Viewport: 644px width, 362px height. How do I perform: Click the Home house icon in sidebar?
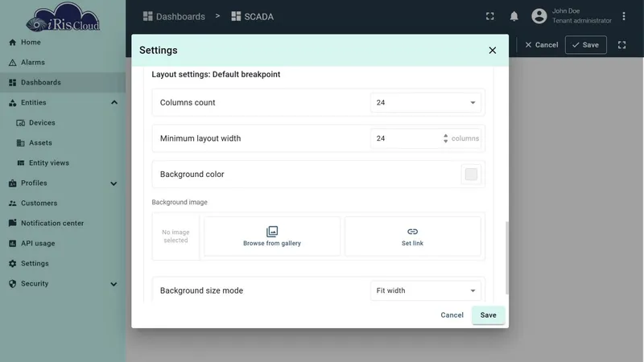(x=12, y=43)
